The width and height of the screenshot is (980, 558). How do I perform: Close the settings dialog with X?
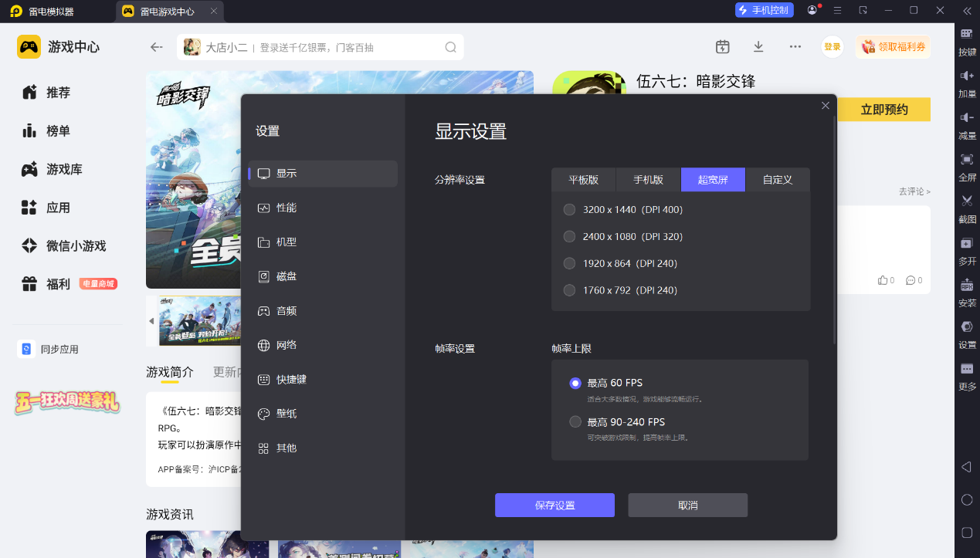(x=826, y=106)
